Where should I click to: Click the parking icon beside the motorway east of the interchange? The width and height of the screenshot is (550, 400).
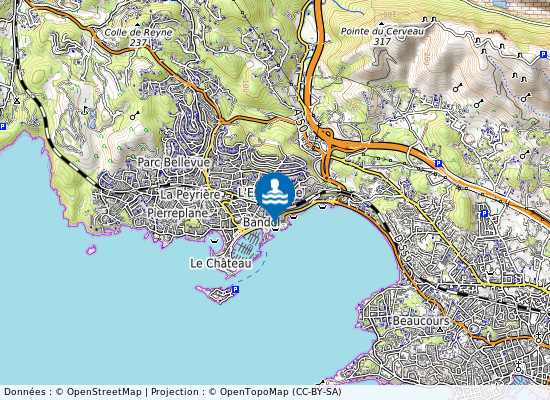pyautogui.click(x=438, y=163)
